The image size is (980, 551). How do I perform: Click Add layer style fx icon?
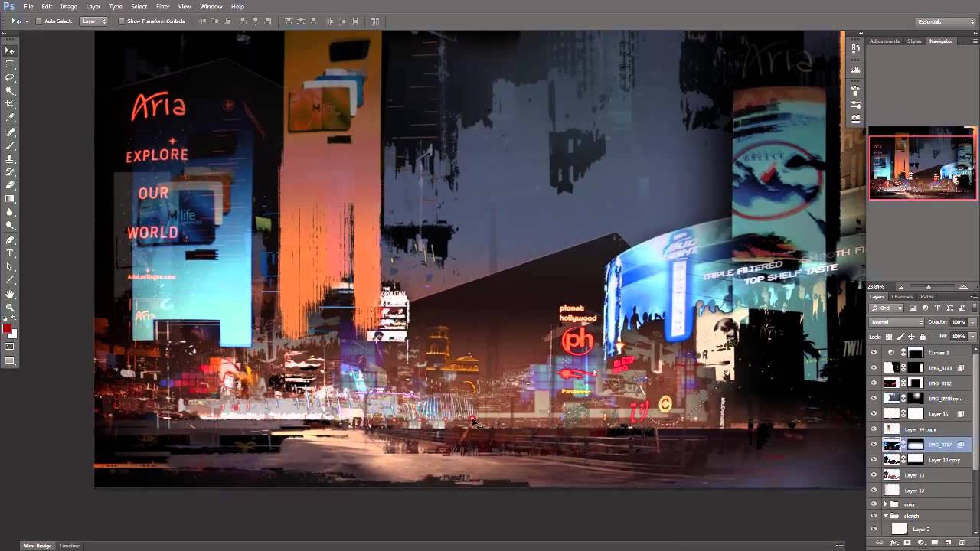click(894, 542)
